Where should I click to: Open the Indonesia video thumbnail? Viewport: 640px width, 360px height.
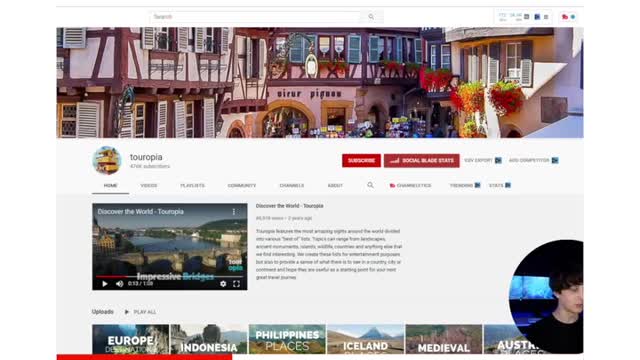[209, 339]
